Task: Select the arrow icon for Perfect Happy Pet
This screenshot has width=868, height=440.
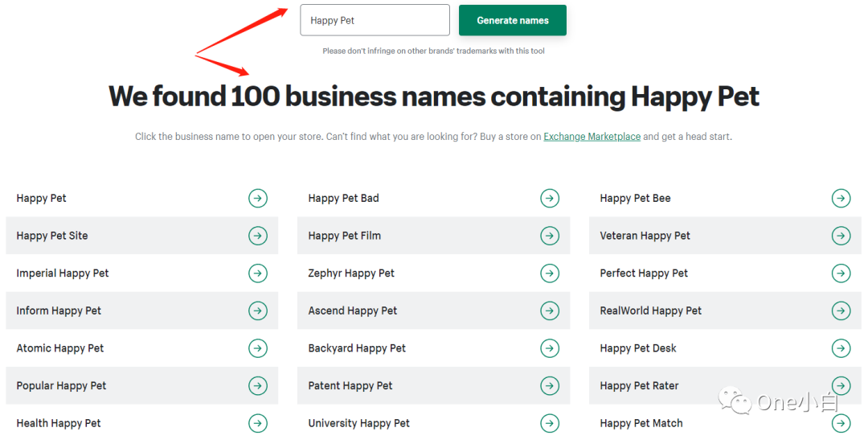Action: [x=841, y=273]
